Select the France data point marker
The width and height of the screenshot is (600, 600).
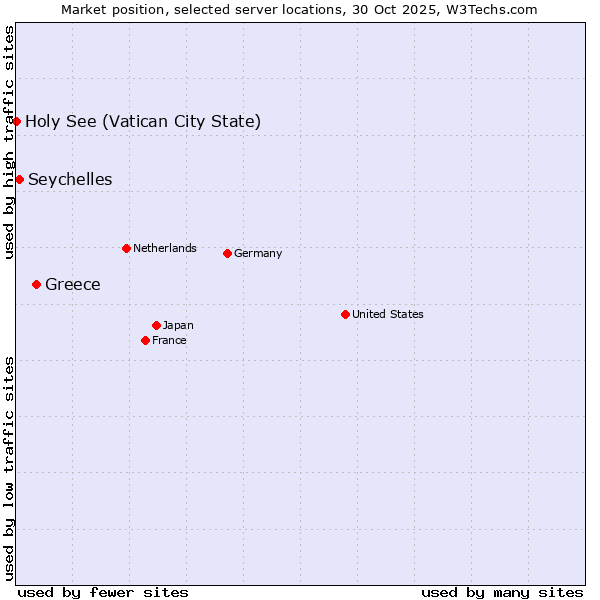(x=146, y=340)
